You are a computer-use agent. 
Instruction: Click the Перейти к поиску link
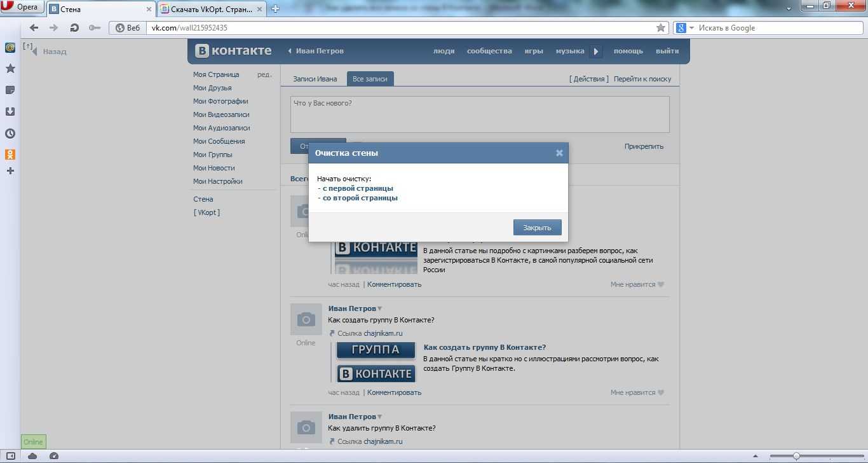(x=642, y=79)
